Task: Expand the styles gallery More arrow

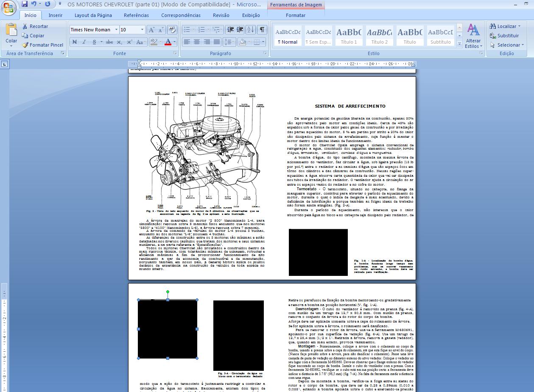Action: coord(459,44)
